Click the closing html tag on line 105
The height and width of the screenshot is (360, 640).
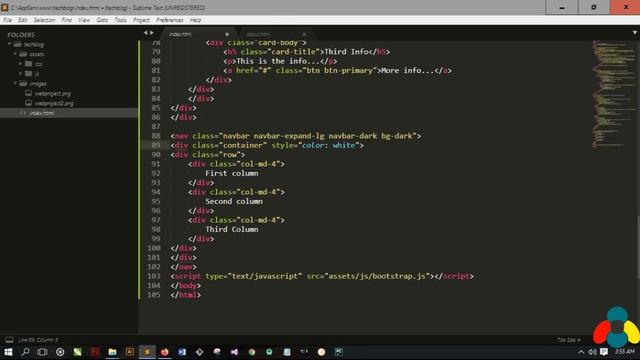coord(185,295)
